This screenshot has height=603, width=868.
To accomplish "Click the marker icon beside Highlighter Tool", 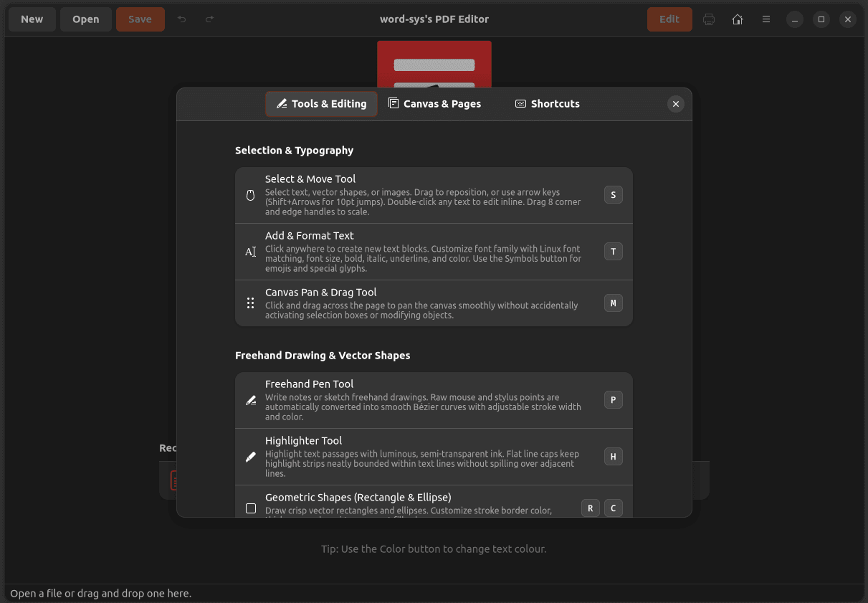I will [250, 457].
